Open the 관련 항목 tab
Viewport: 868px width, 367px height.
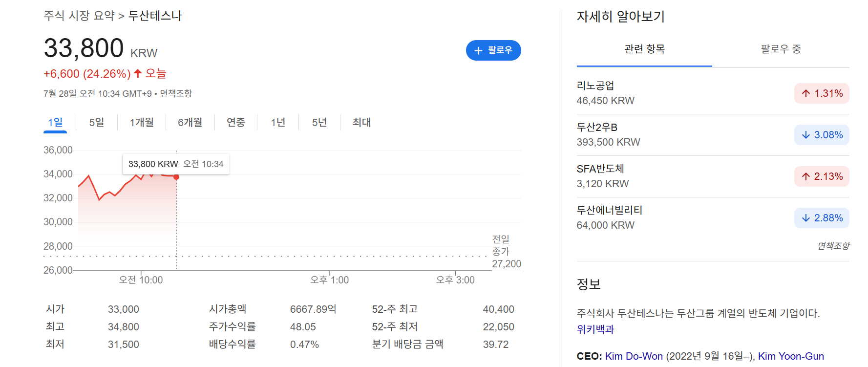[644, 49]
